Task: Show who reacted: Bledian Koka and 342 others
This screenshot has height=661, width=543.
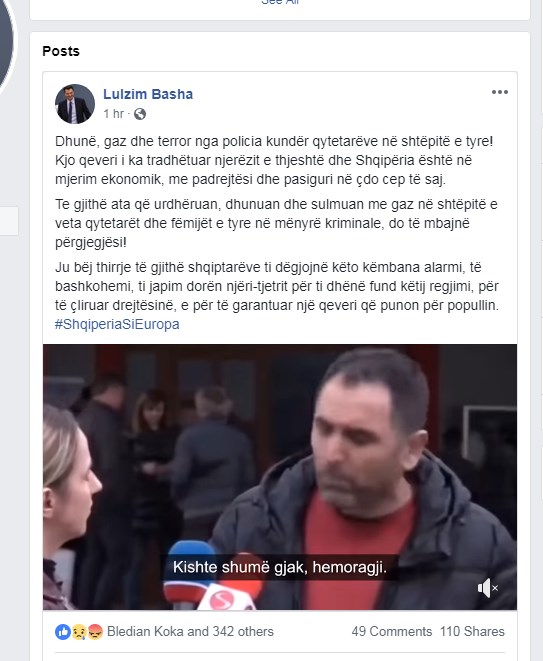Action: click(190, 631)
